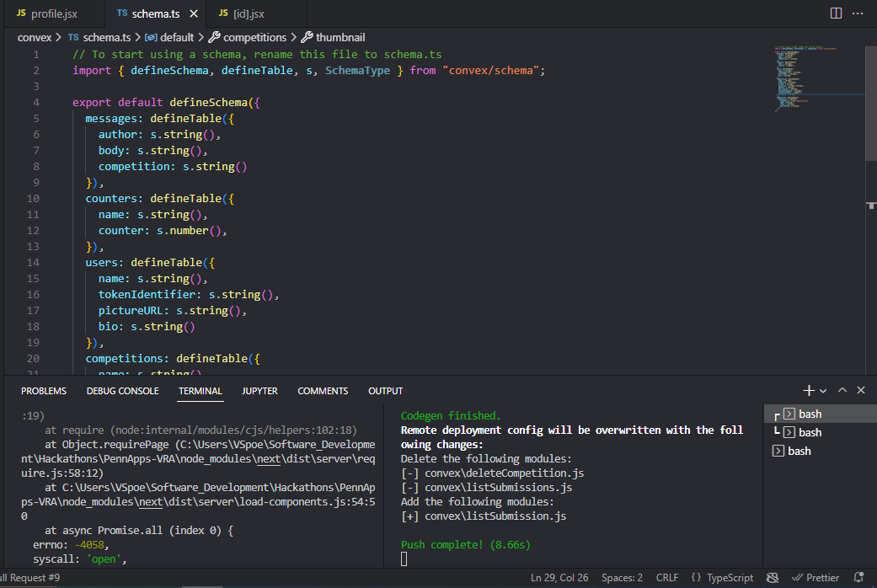Screen dimensions: 877x588
Task: Click the Ln 29, Col 26 cursor position
Action: pyautogui.click(x=559, y=577)
